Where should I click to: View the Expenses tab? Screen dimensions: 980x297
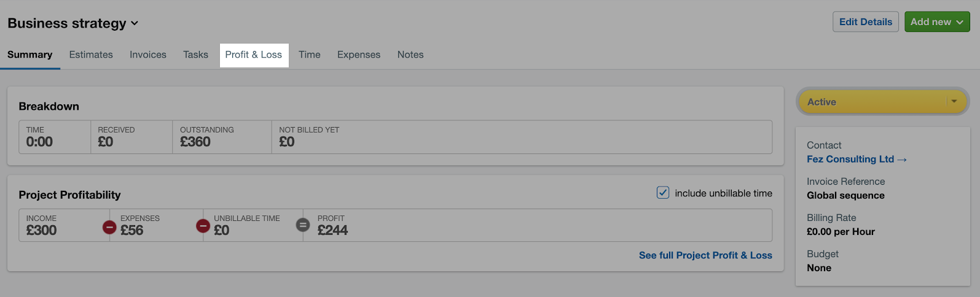coord(359,55)
